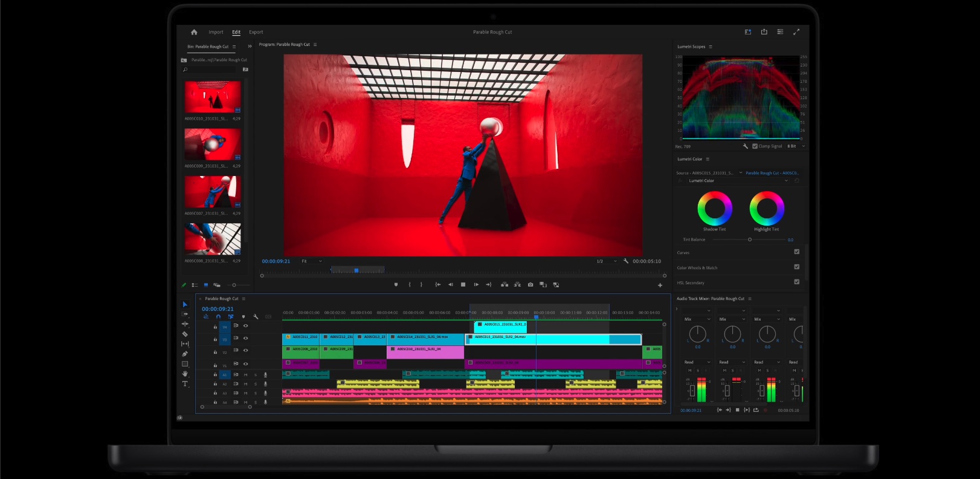Screen dimensions: 980x479
Task: Switch to the Import tab
Action: pos(216,32)
